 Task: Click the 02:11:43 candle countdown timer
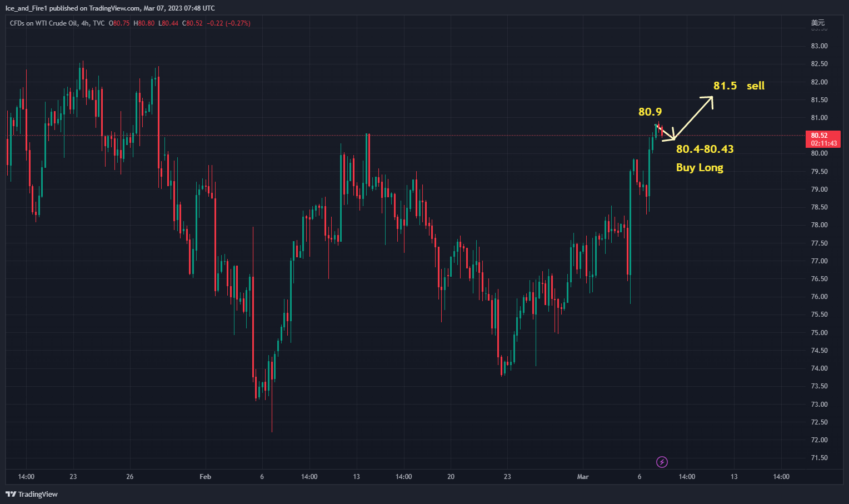click(x=823, y=143)
